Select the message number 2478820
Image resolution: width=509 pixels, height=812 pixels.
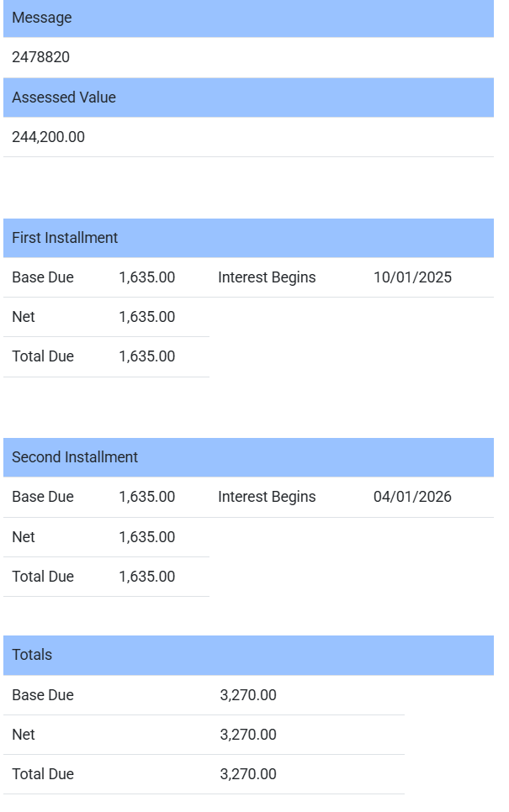[40, 57]
